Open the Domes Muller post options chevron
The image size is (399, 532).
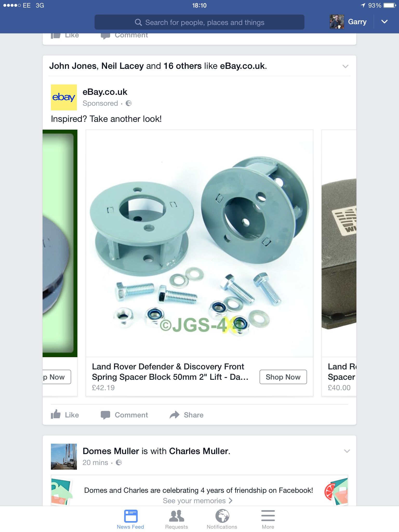[x=347, y=451]
